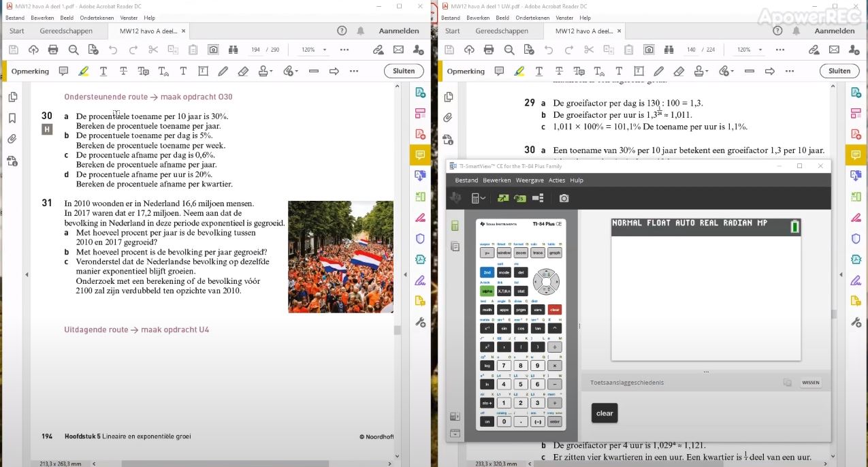Expand the stamp tool dropdown in right Acrobat window

(x=707, y=71)
